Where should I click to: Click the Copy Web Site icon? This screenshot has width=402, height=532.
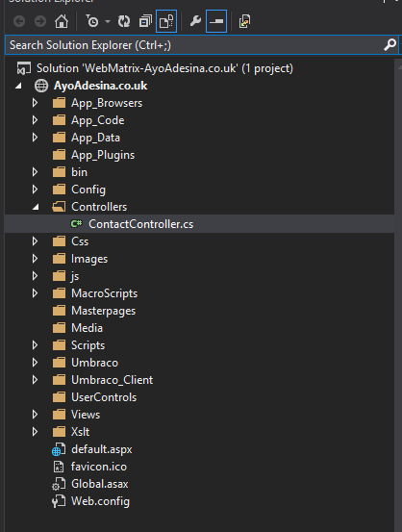[244, 22]
